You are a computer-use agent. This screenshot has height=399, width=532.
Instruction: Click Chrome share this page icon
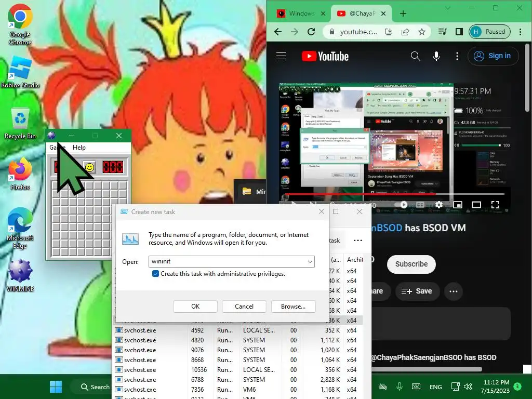pyautogui.click(x=405, y=32)
